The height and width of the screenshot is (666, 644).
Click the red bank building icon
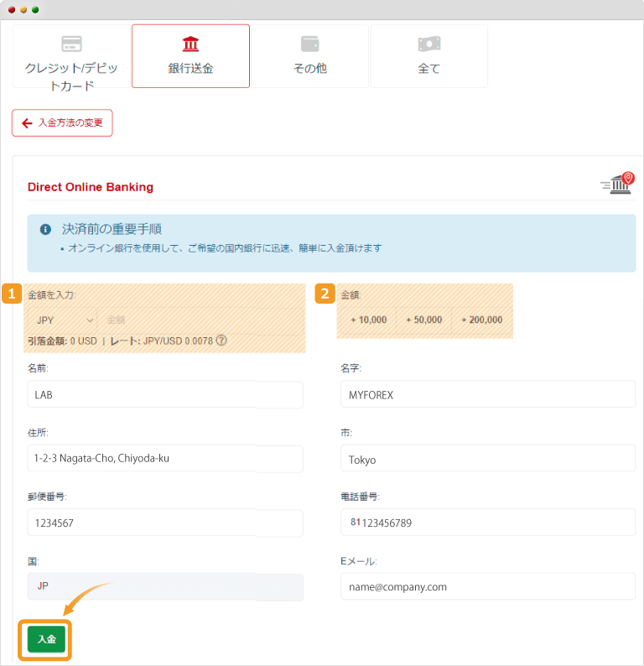click(x=190, y=44)
